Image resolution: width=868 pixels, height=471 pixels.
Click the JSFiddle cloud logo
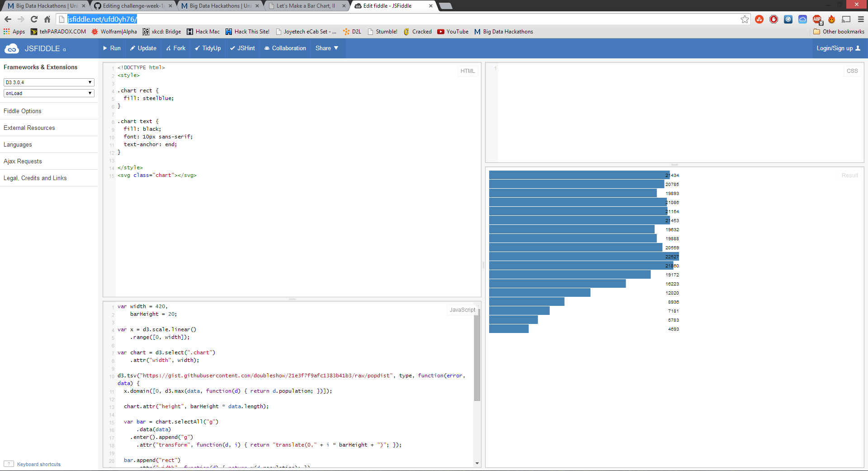(x=12, y=48)
